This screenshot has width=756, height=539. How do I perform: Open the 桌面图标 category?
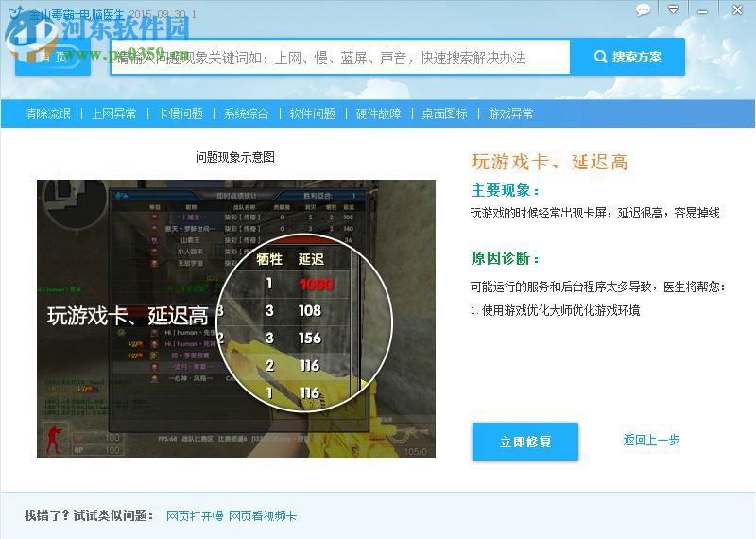tap(444, 113)
